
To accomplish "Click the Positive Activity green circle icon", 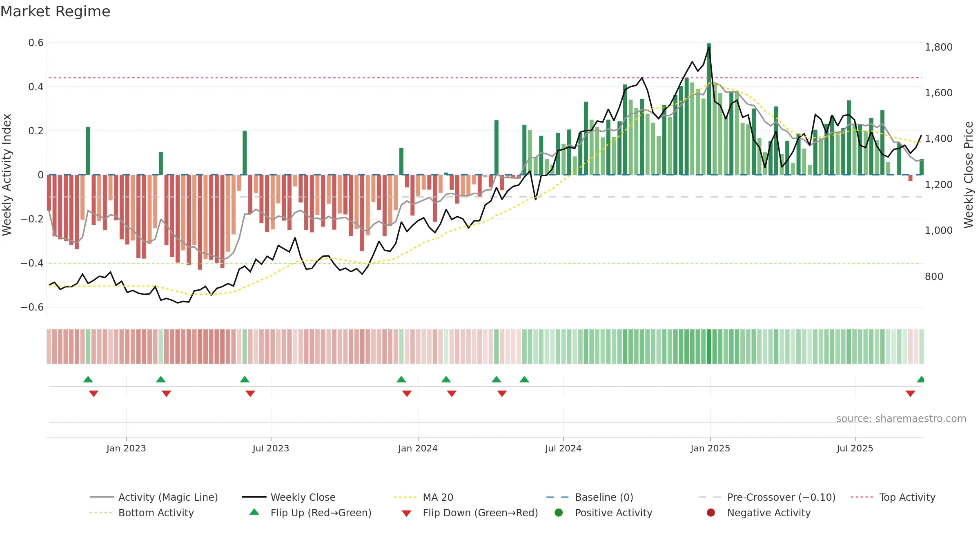I will point(559,512).
